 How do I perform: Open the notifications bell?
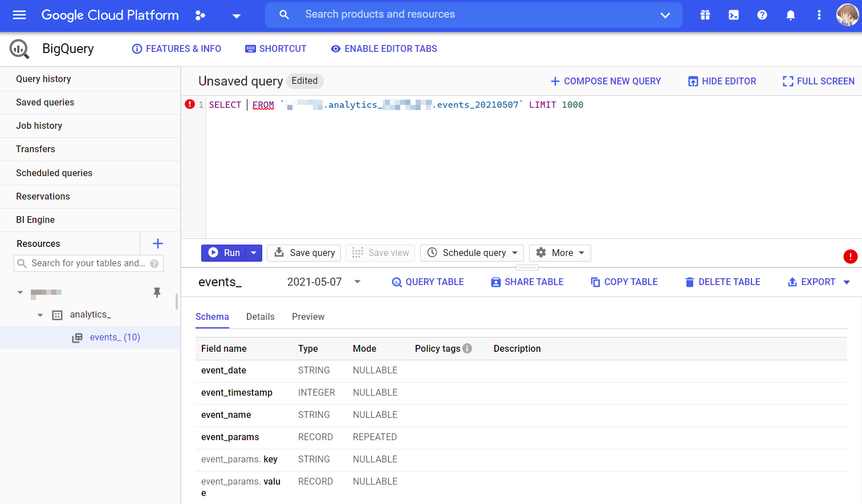(x=791, y=15)
